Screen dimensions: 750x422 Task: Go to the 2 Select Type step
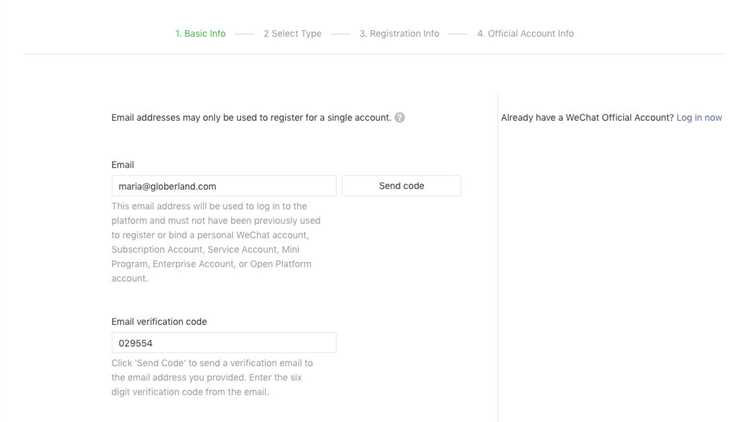coord(292,33)
